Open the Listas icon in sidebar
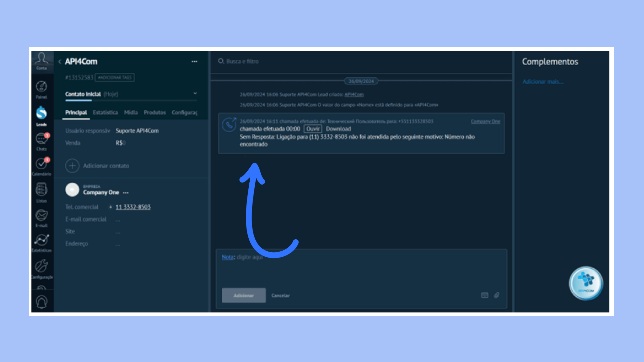Screen dimensions: 644x362 [42, 193]
